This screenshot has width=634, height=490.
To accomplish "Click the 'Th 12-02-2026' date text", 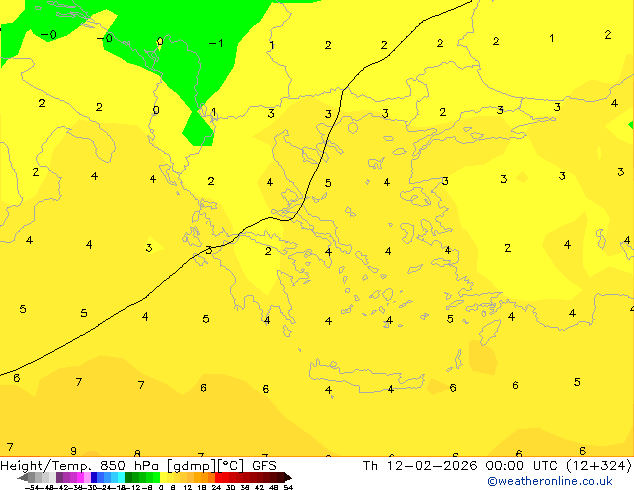I will 420,466.
